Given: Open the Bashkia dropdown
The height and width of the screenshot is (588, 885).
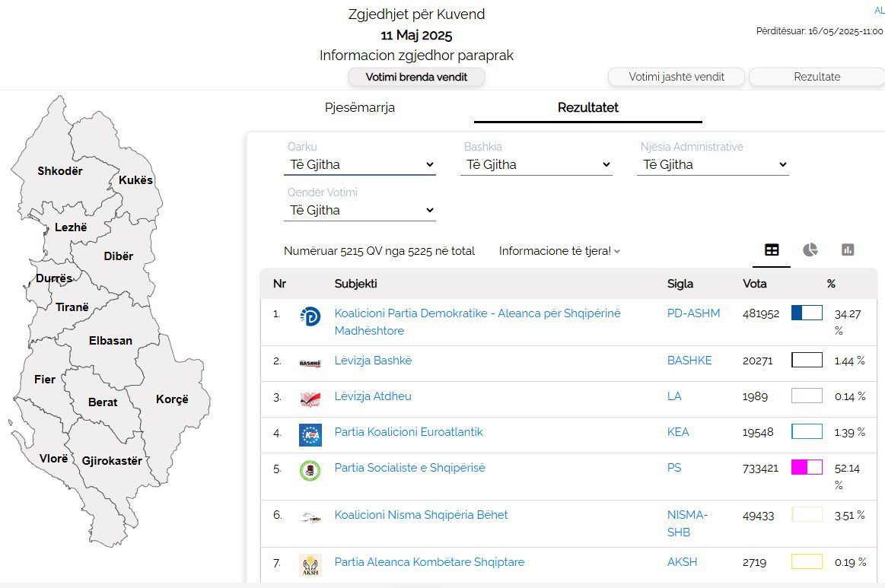Looking at the screenshot, I should [x=536, y=165].
